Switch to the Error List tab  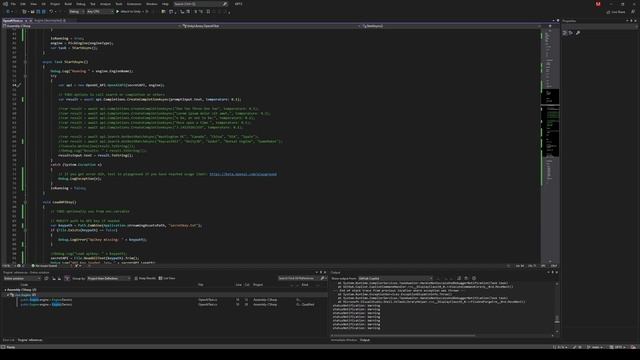pyautogui.click(x=8, y=340)
